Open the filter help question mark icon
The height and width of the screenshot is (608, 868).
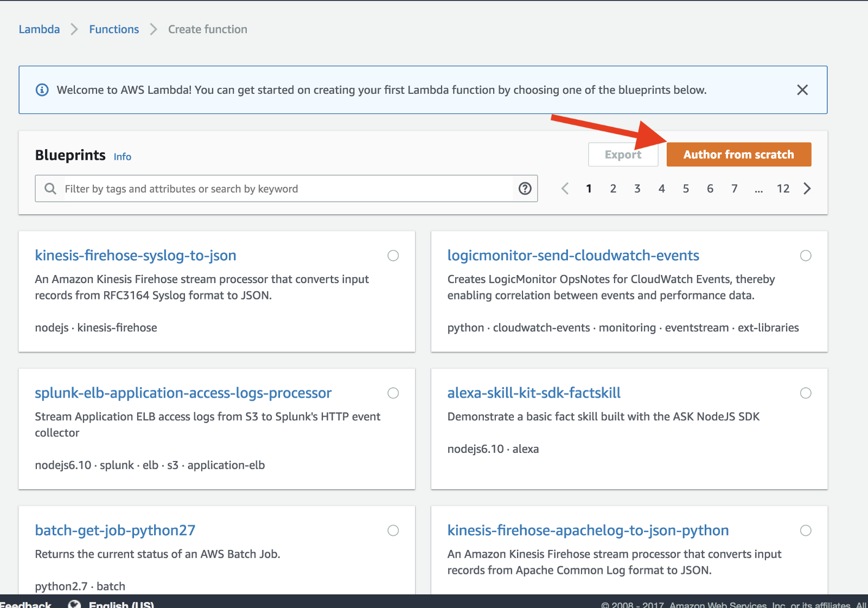(525, 189)
